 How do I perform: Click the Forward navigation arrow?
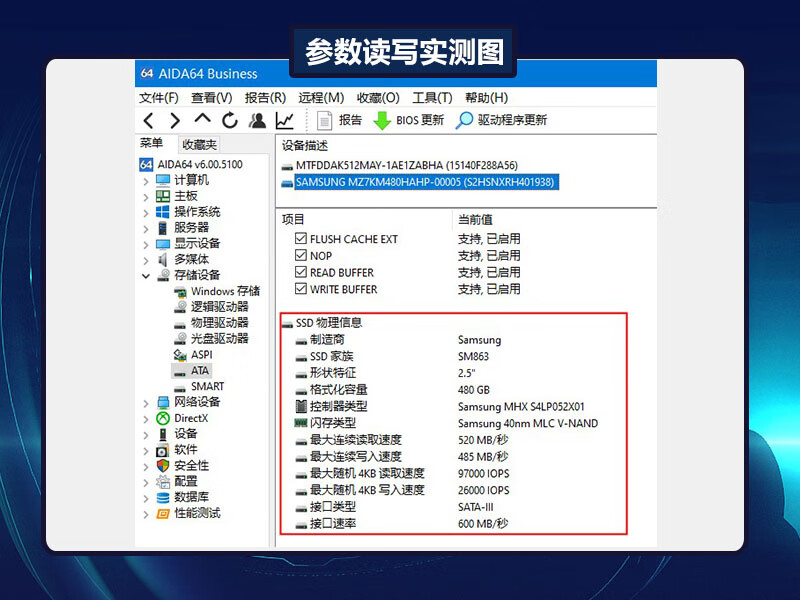coord(175,120)
